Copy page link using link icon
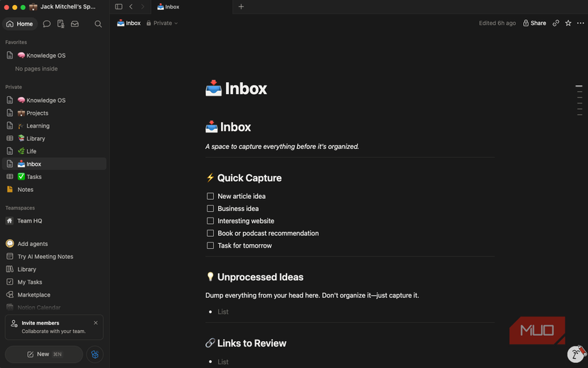Viewport: 588px width, 368px height. [556, 24]
